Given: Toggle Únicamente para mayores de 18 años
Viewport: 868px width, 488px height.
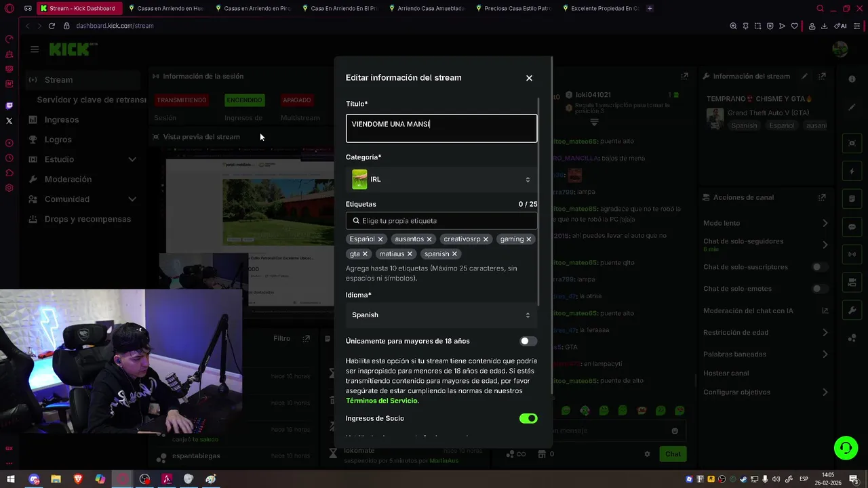Looking at the screenshot, I should [528, 341].
